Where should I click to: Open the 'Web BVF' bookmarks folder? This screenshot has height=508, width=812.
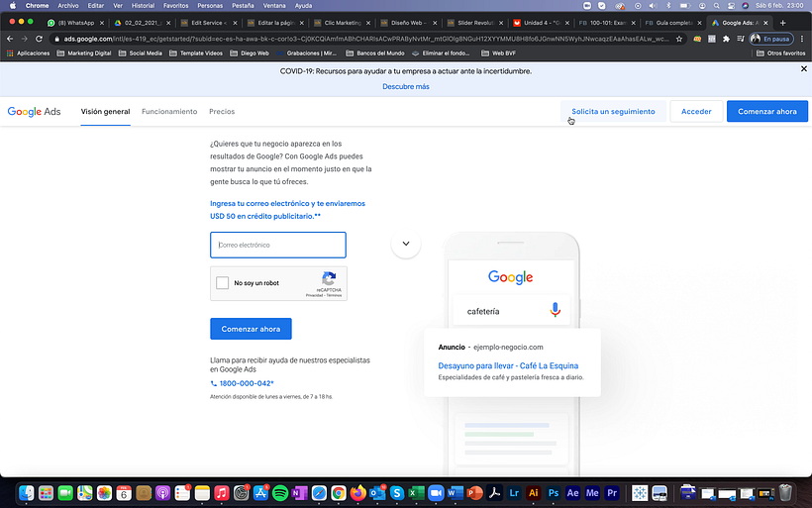pyautogui.click(x=499, y=53)
